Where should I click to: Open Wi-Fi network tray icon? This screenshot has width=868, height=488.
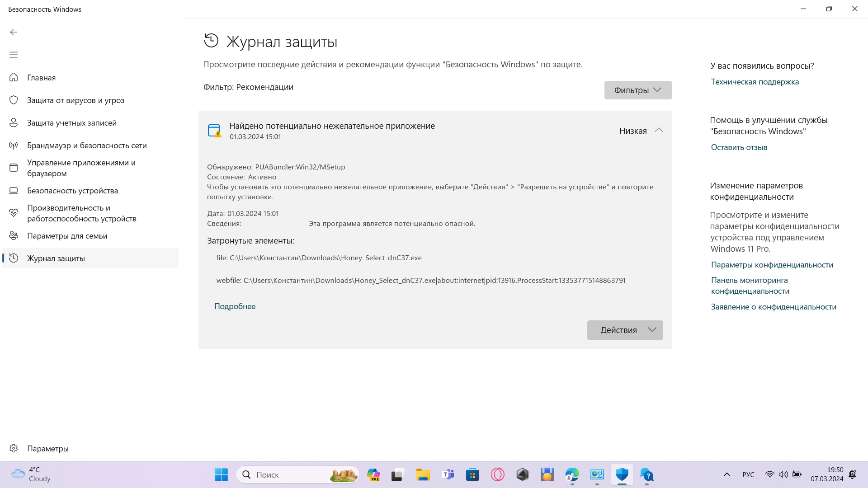click(x=769, y=474)
